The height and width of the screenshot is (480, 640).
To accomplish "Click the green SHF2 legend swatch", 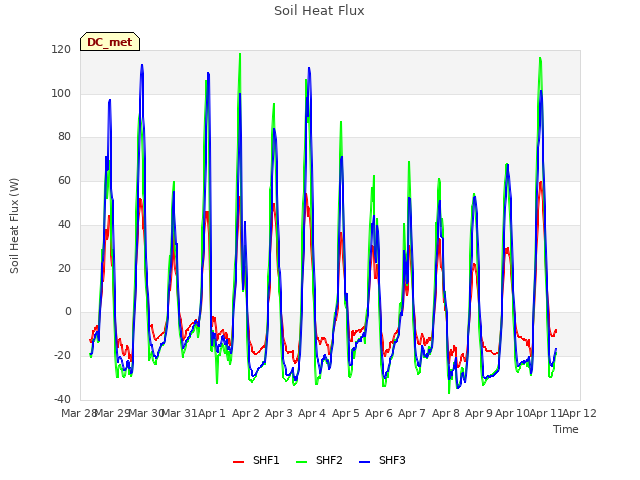I will 301,462.
